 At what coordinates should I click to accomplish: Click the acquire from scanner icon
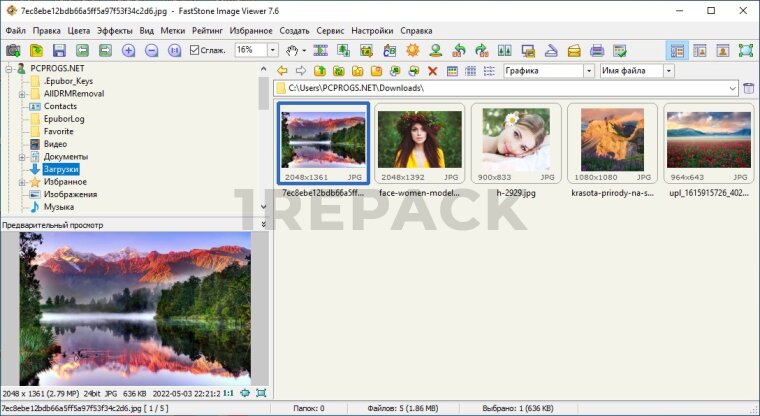coord(551,50)
